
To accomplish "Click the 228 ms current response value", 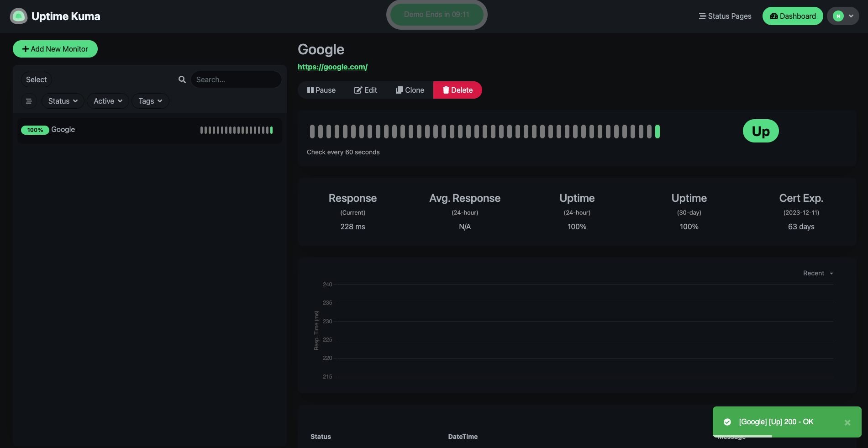I will (x=352, y=227).
